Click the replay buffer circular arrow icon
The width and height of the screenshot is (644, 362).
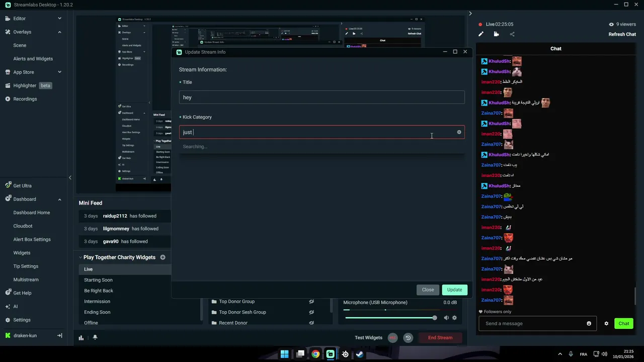click(x=408, y=338)
